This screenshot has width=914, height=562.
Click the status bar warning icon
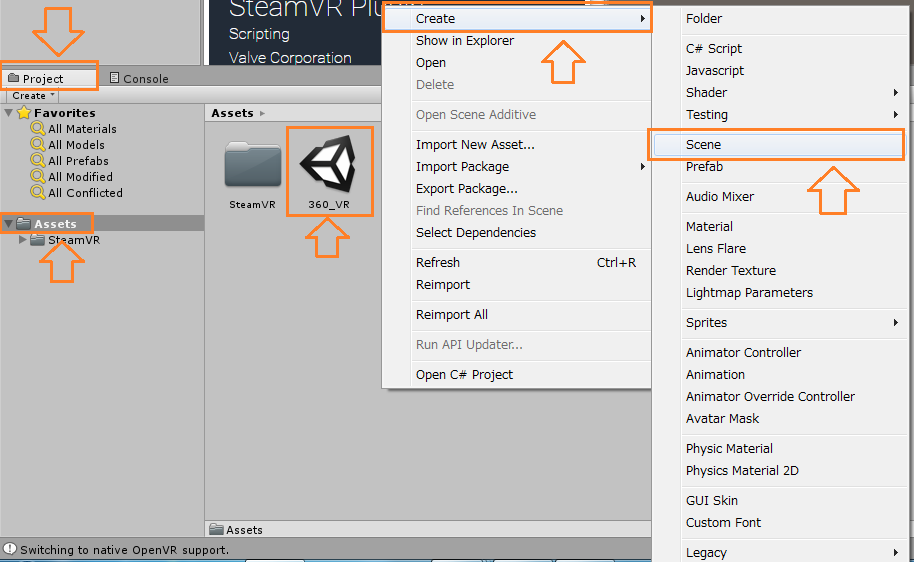pos(10,549)
